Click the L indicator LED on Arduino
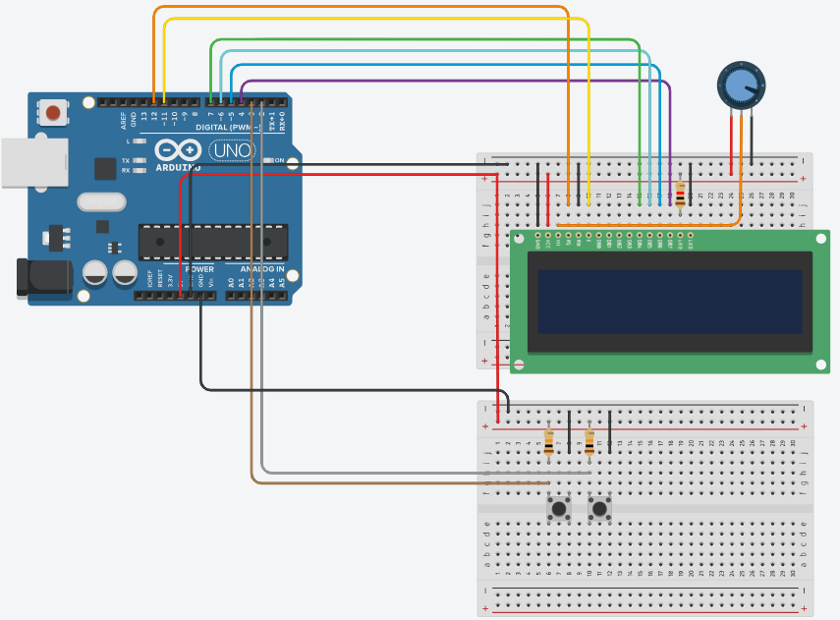Image resolution: width=840 pixels, height=620 pixels. (x=140, y=141)
